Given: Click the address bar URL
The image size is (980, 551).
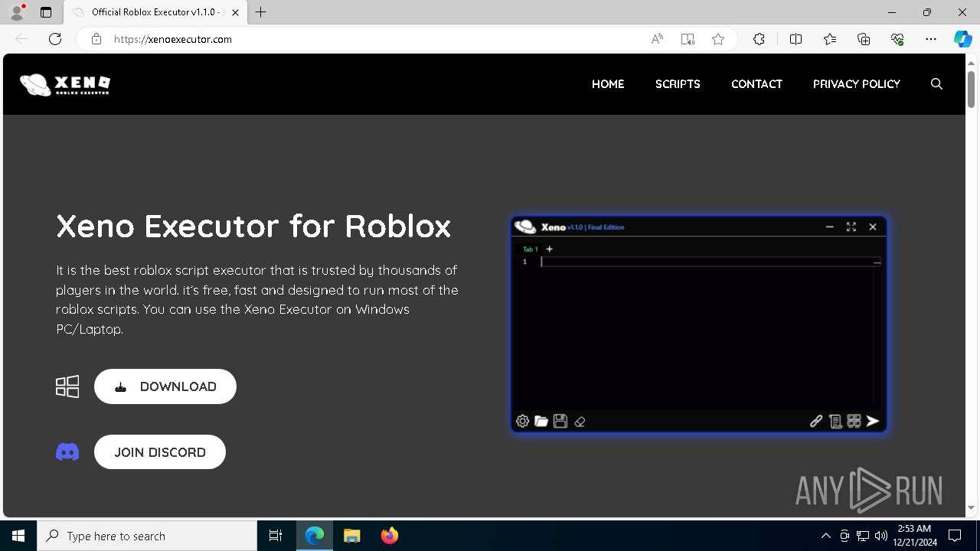Looking at the screenshot, I should (x=173, y=39).
